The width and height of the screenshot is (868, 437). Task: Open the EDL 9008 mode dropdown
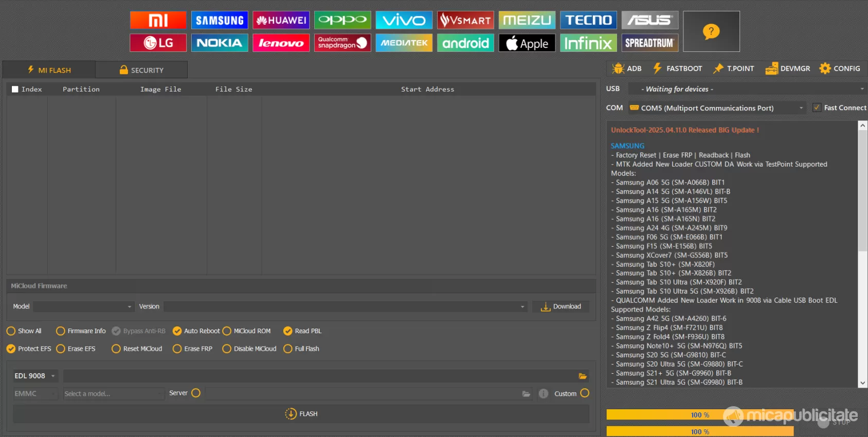pos(34,376)
